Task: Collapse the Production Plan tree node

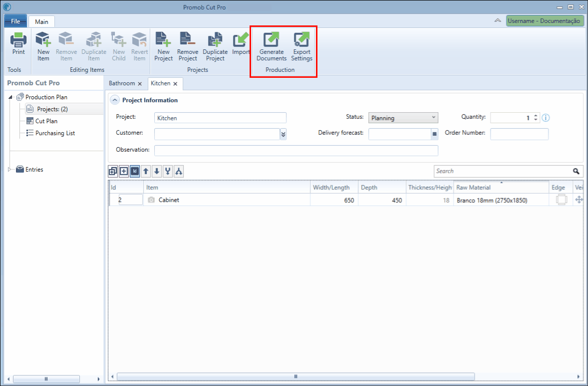Action: (10, 97)
